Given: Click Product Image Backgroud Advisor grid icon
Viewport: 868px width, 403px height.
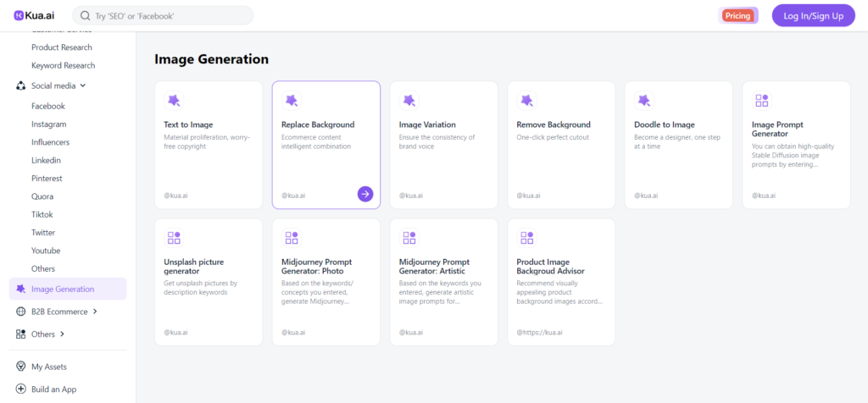Looking at the screenshot, I should [x=526, y=238].
